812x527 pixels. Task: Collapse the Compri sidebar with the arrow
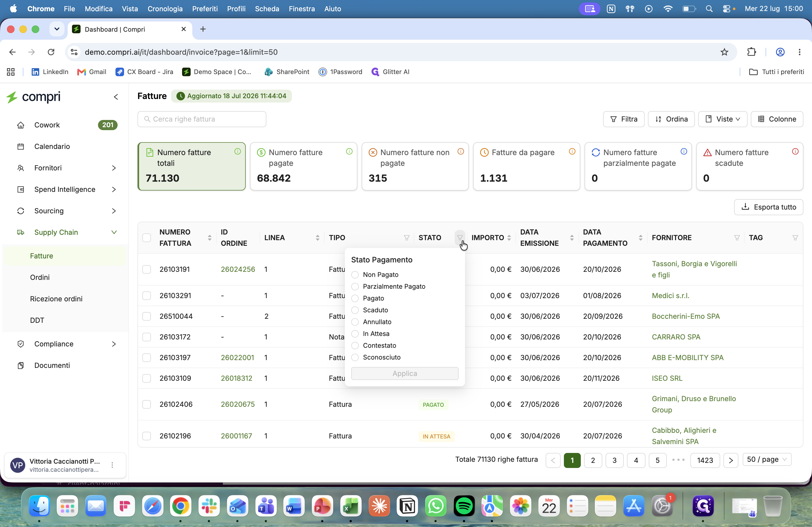pyautogui.click(x=116, y=97)
